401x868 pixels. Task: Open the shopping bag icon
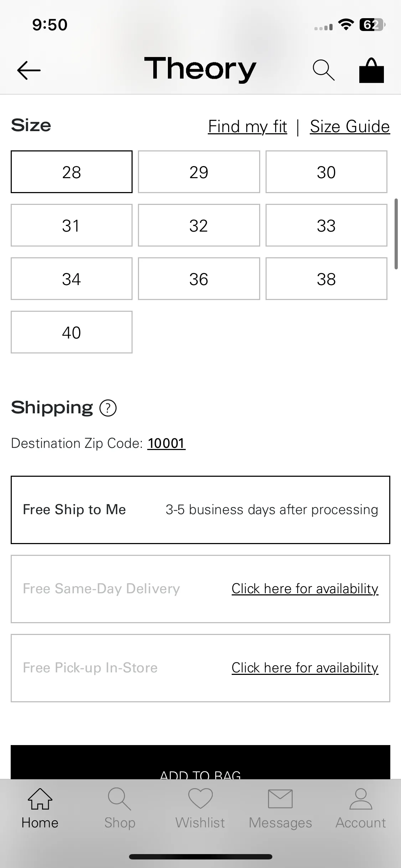point(371,70)
